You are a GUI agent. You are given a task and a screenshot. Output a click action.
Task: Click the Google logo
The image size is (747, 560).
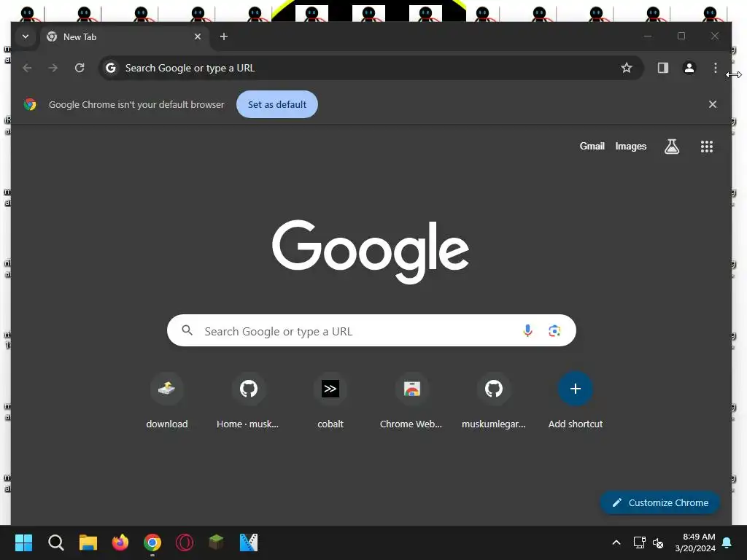click(x=370, y=251)
